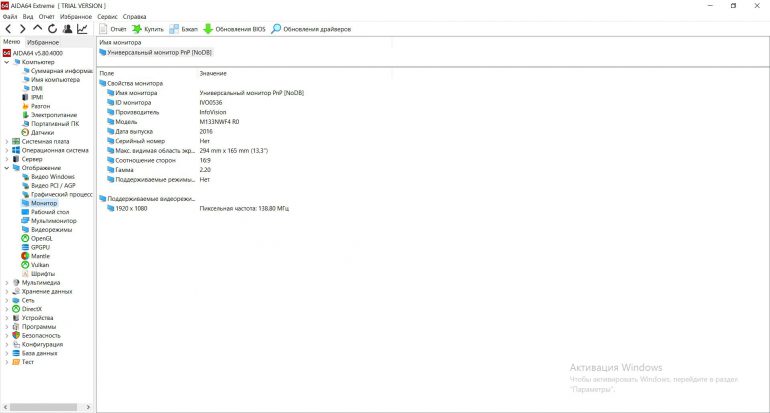Screen dimensions: 770x413
Task: Collapse the Отображение tree node
Action: [x=6, y=168]
